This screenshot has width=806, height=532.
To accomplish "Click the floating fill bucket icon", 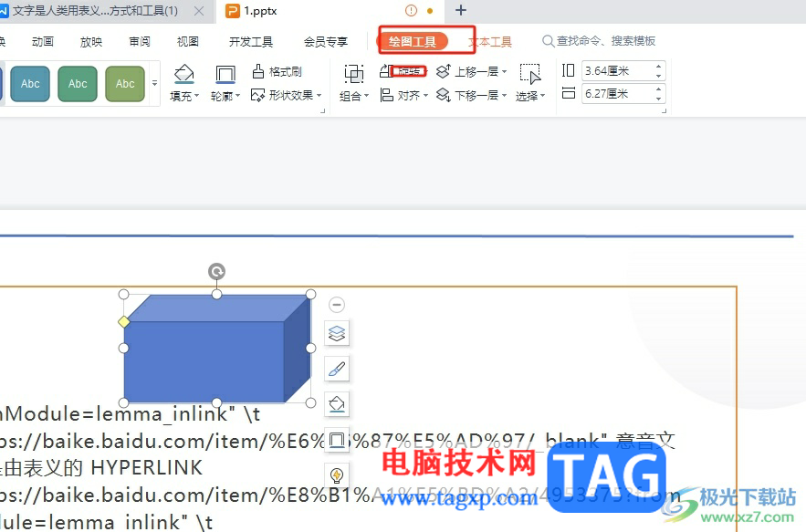I will 337,404.
